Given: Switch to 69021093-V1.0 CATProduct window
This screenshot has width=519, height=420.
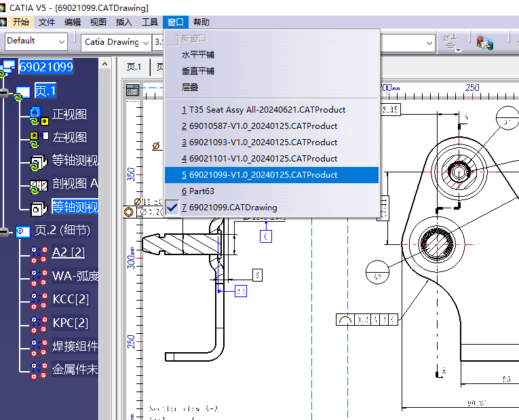Looking at the screenshot, I should coord(271,142).
